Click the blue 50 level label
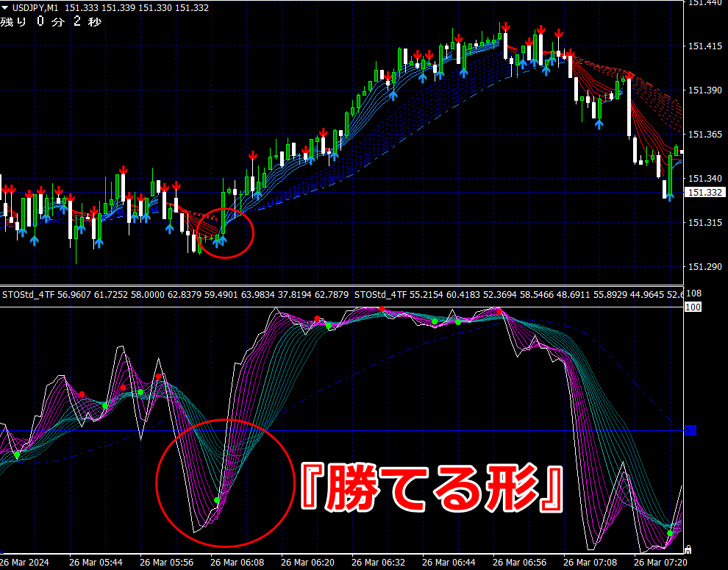The height and width of the screenshot is (570, 728). 690,431
